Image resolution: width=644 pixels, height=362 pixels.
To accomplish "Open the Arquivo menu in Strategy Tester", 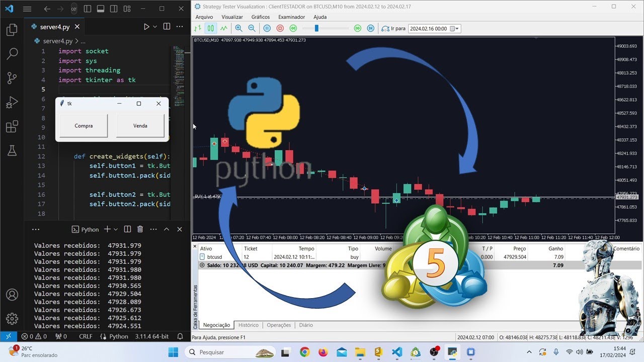I will (204, 17).
